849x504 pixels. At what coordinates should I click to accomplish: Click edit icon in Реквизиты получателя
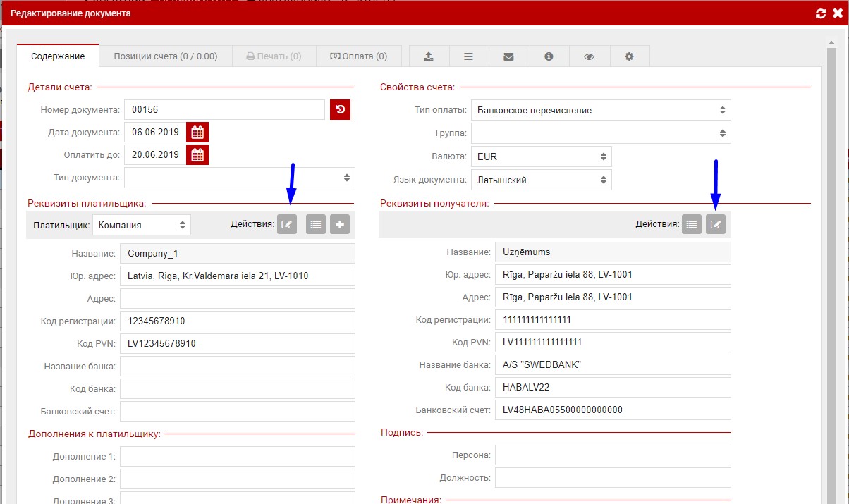click(x=716, y=225)
